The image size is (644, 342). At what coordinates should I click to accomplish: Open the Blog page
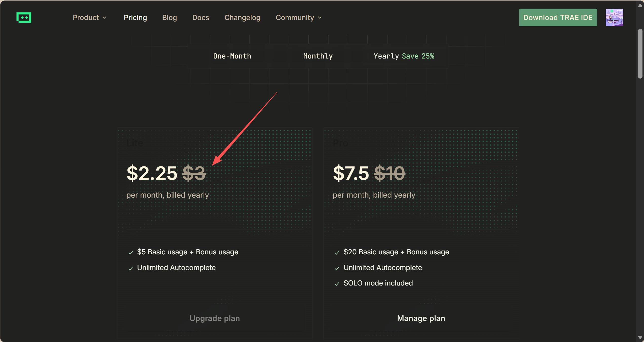169,17
